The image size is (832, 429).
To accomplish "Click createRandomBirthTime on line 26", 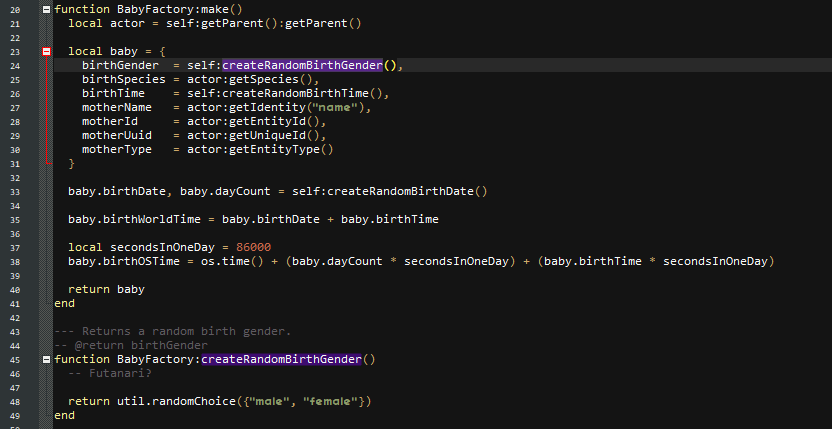I will click(295, 93).
